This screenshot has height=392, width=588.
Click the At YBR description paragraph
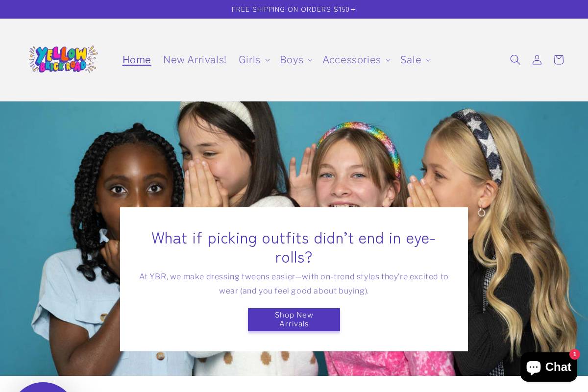point(294,284)
